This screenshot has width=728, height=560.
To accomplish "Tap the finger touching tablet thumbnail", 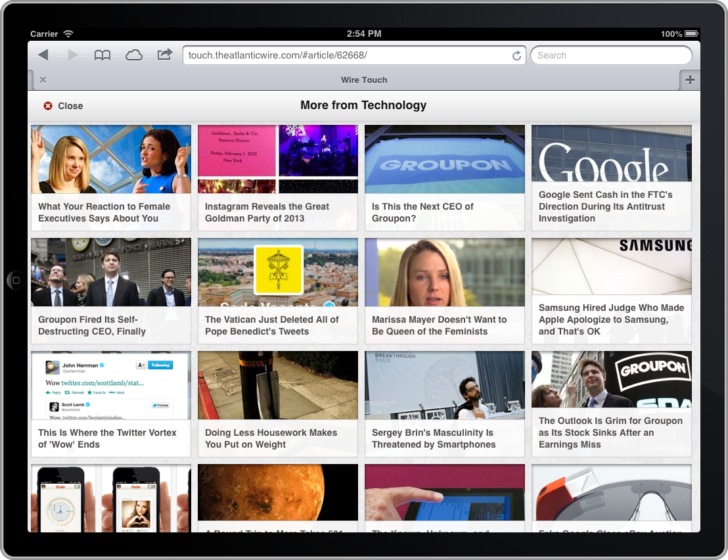I will pos(445,493).
